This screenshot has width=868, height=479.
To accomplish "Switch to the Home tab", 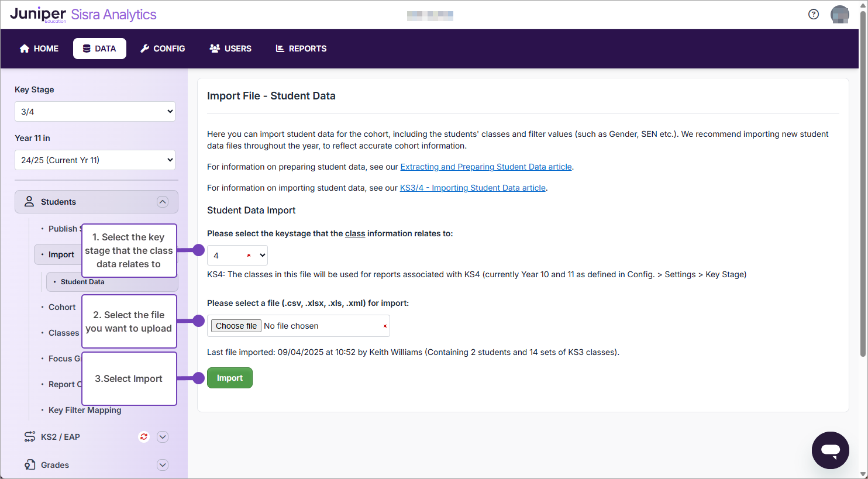I will pyautogui.click(x=39, y=49).
